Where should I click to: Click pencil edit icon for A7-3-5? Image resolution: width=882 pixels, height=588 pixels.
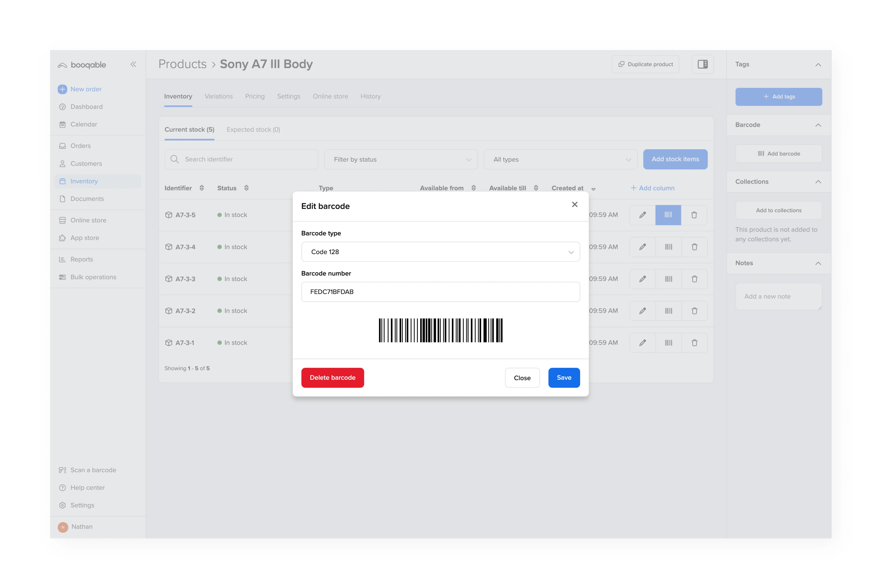[642, 215]
